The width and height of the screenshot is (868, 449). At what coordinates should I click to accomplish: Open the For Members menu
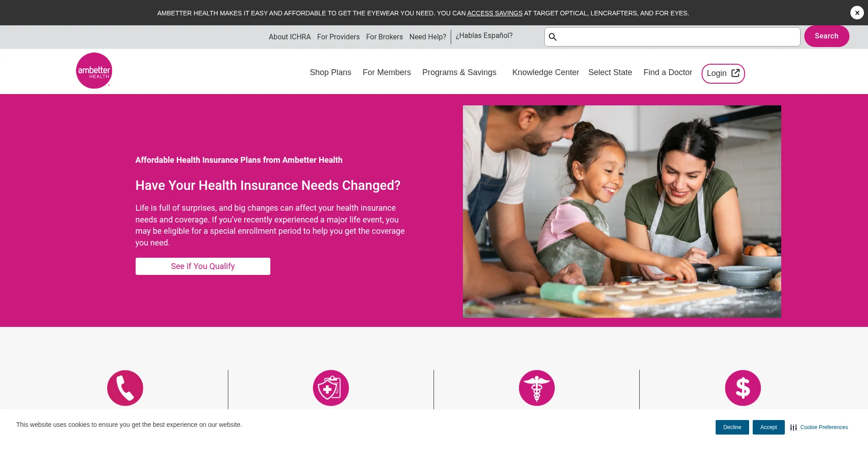pos(387,72)
